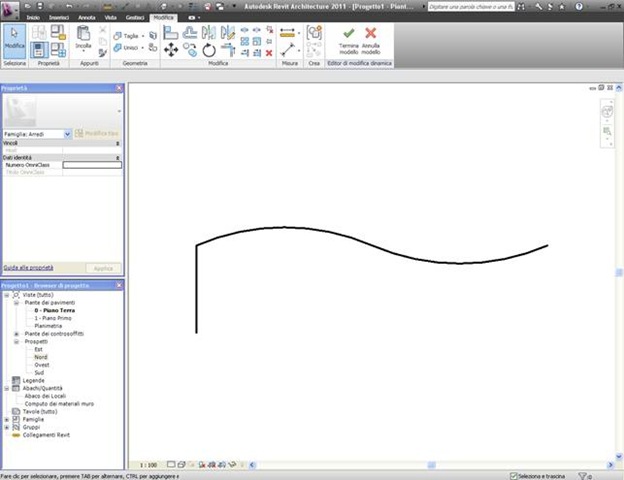This screenshot has height=480, width=624.
Task: Click the Guida alle proprietà link
Action: [28, 268]
